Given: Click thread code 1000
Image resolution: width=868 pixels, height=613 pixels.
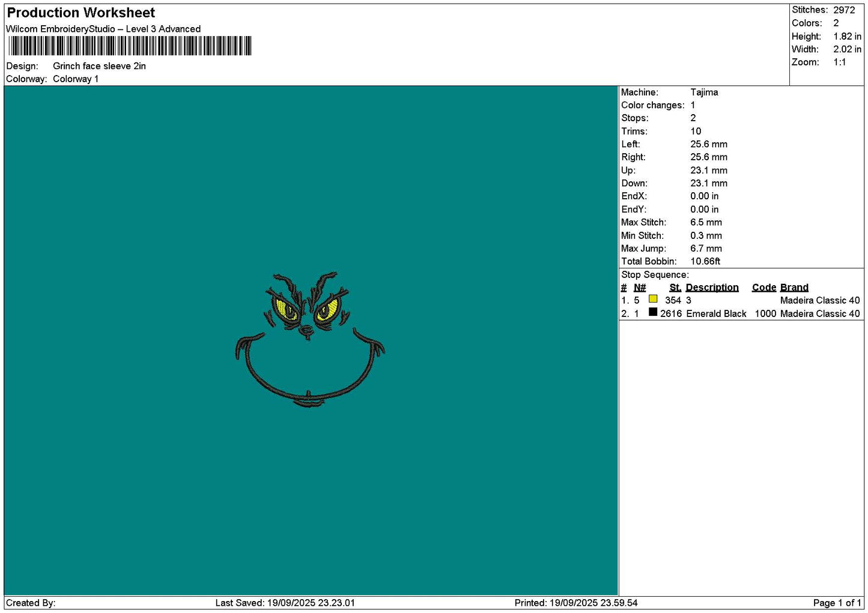Looking at the screenshot, I should tap(766, 313).
